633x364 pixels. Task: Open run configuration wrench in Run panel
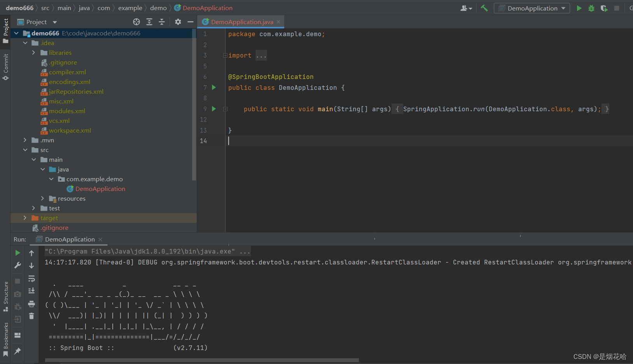point(17,266)
